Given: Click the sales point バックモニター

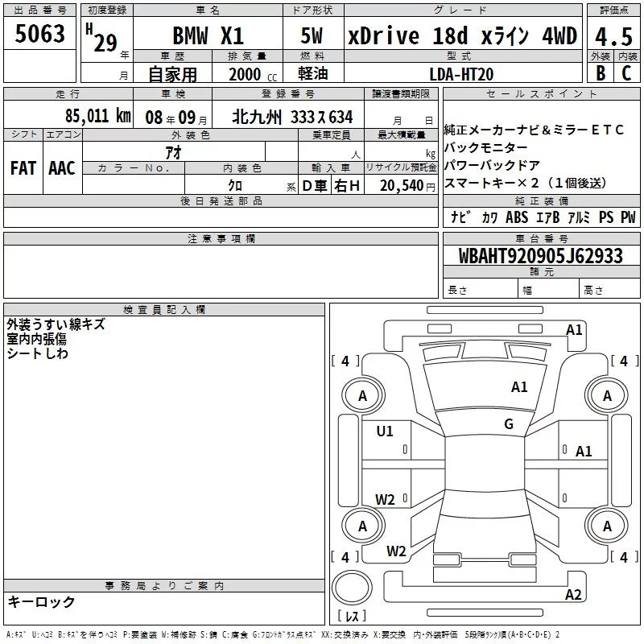Looking at the screenshot, I should coord(485,148).
